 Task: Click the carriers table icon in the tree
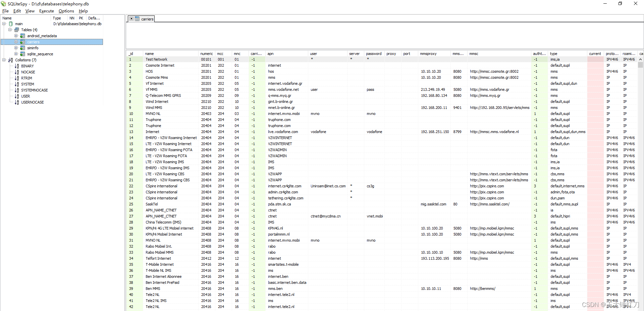(x=23, y=42)
